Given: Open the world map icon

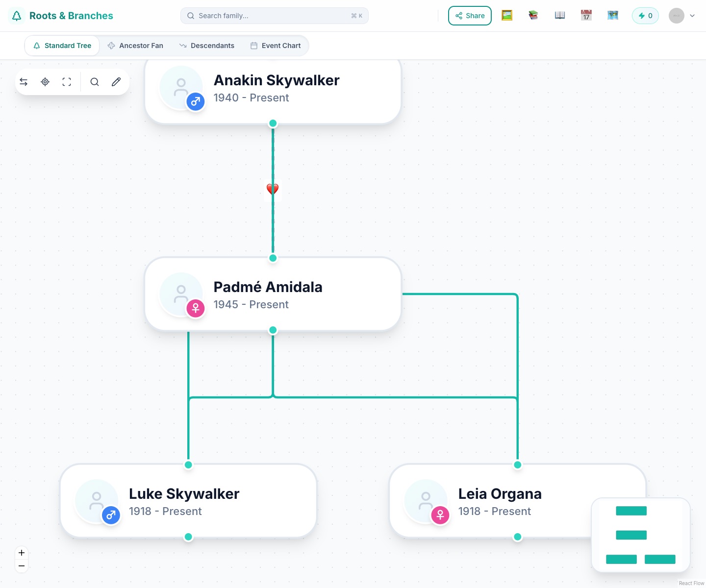Looking at the screenshot, I should [x=613, y=16].
